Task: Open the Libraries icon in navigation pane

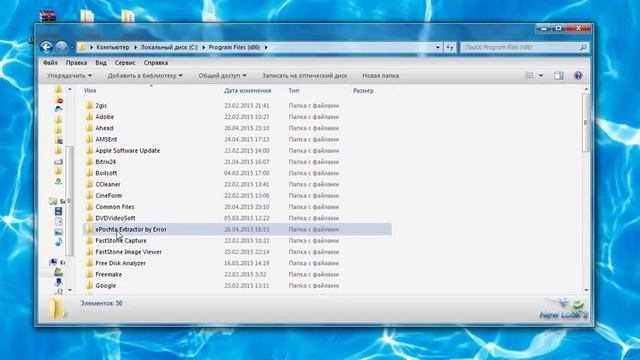Action: (53, 201)
